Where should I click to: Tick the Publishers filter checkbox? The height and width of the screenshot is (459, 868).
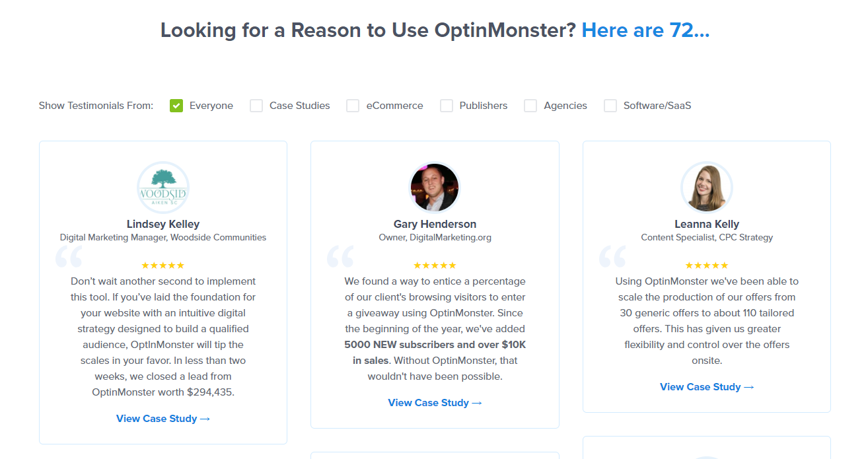(447, 106)
